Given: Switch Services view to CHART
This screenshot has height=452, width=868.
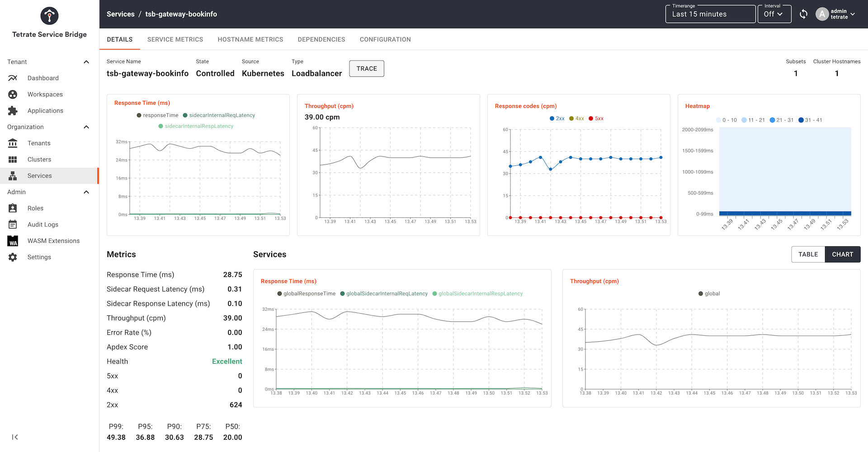Looking at the screenshot, I should coord(843,254).
